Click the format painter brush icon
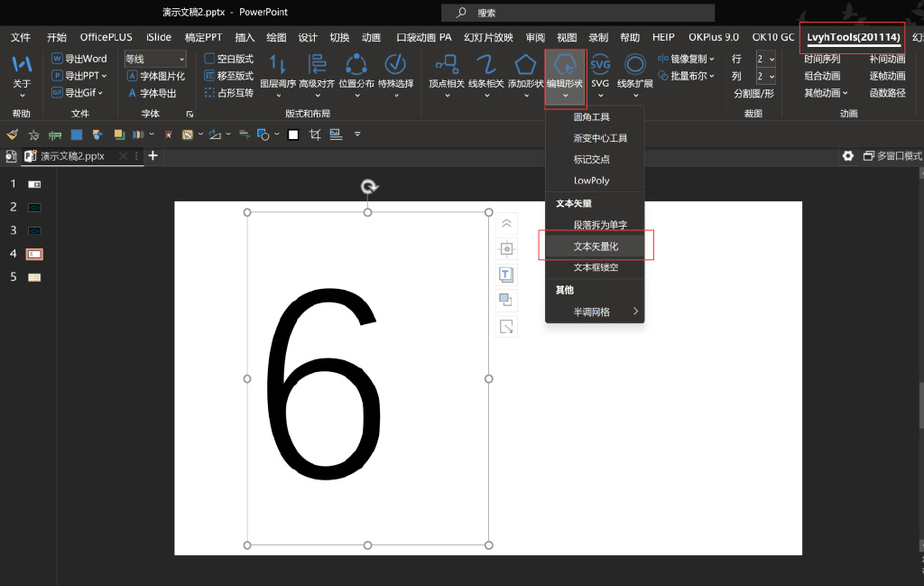The height and width of the screenshot is (586, 924). pos(13,135)
